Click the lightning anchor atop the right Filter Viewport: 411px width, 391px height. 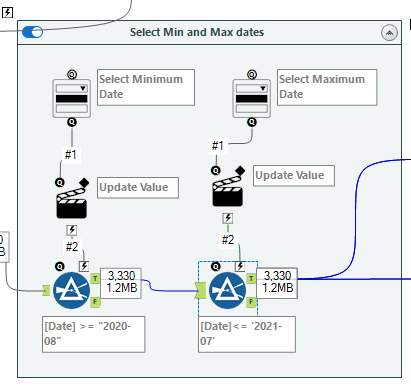coord(240,266)
